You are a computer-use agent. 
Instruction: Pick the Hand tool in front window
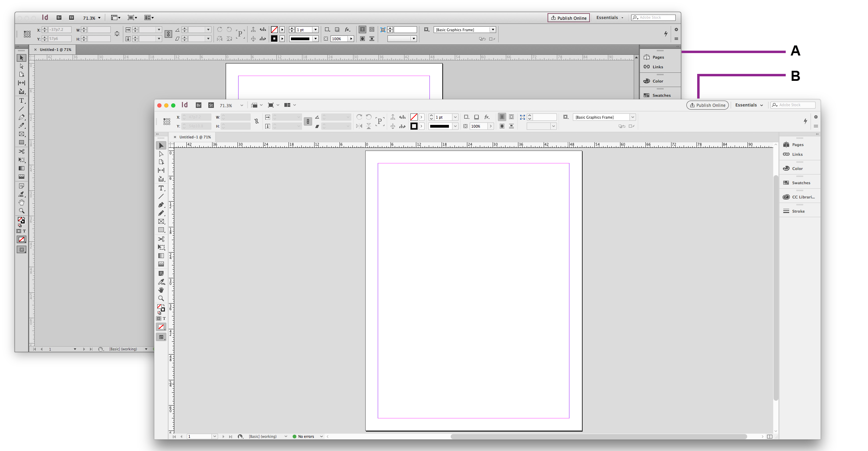161,290
